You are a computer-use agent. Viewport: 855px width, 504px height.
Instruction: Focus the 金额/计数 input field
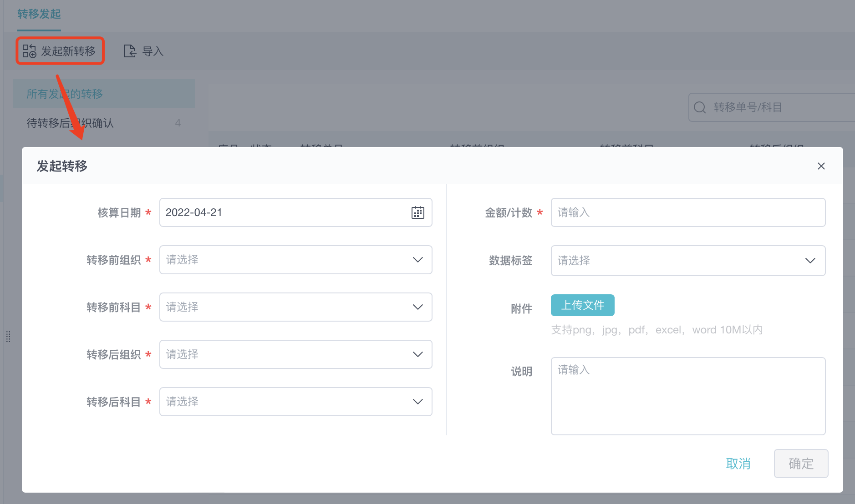pos(688,212)
